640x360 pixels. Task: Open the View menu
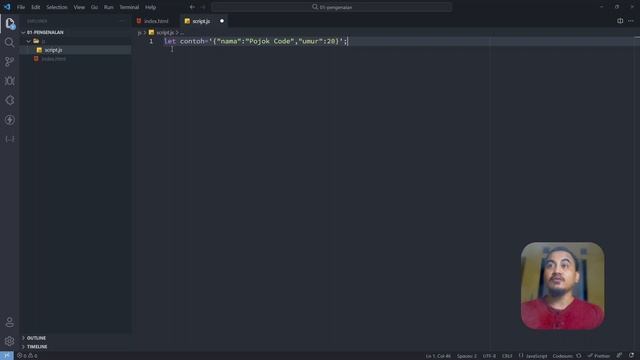pyautogui.click(x=79, y=7)
